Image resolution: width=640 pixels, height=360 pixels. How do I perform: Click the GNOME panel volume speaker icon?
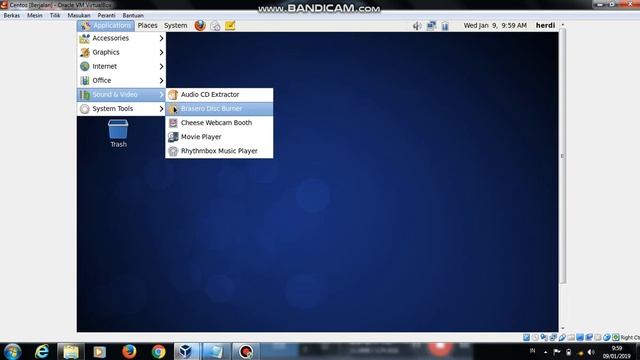pyautogui.click(x=417, y=26)
